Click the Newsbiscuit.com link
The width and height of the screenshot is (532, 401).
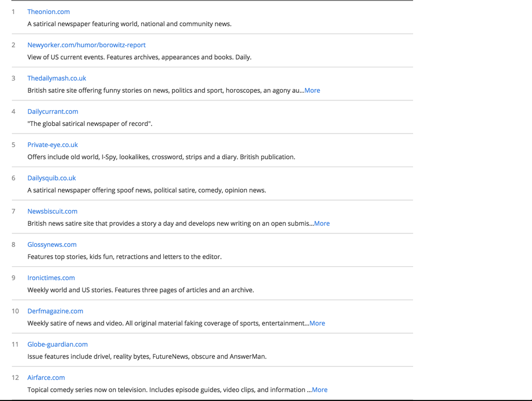pyautogui.click(x=52, y=211)
